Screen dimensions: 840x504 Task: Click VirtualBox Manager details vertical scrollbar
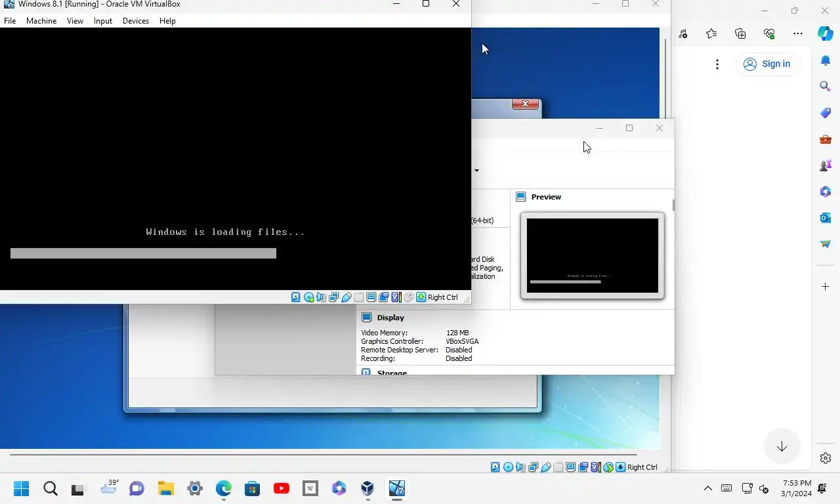coord(673,205)
